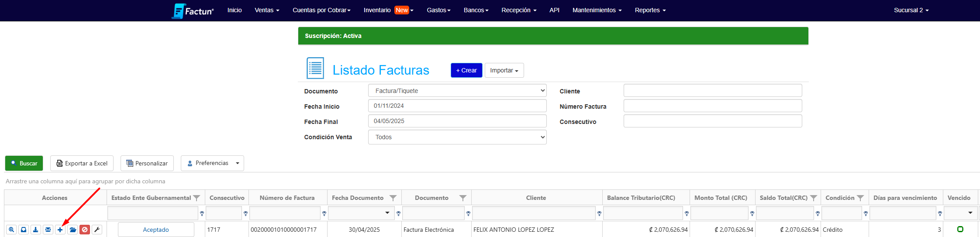Open Saldo Total(CRC) header filter funnel
The image size is (980, 237).
point(814,198)
